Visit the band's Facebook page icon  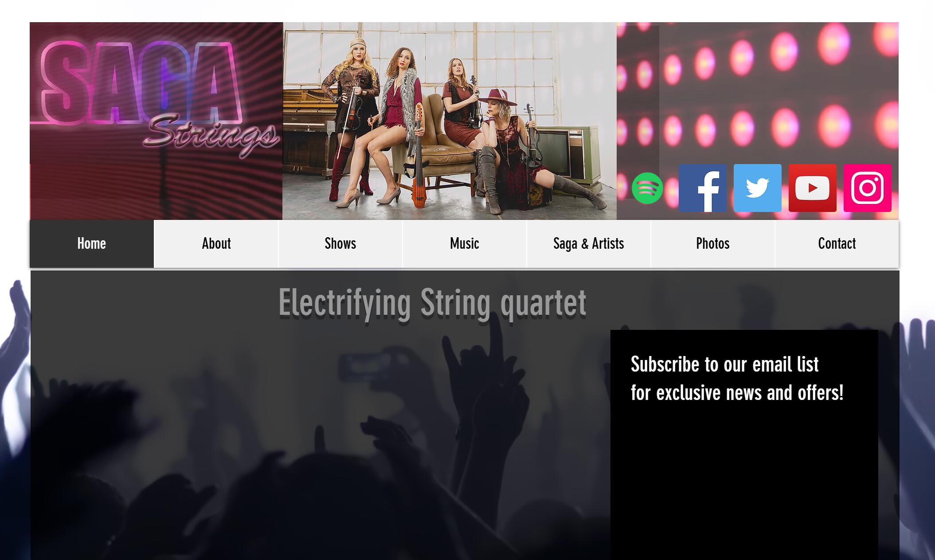click(703, 188)
